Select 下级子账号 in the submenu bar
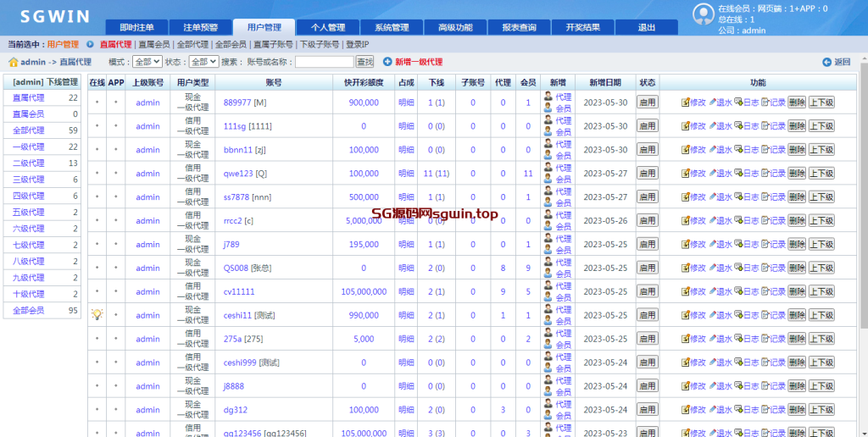Screen dimensions: 868x437 tap(320, 44)
